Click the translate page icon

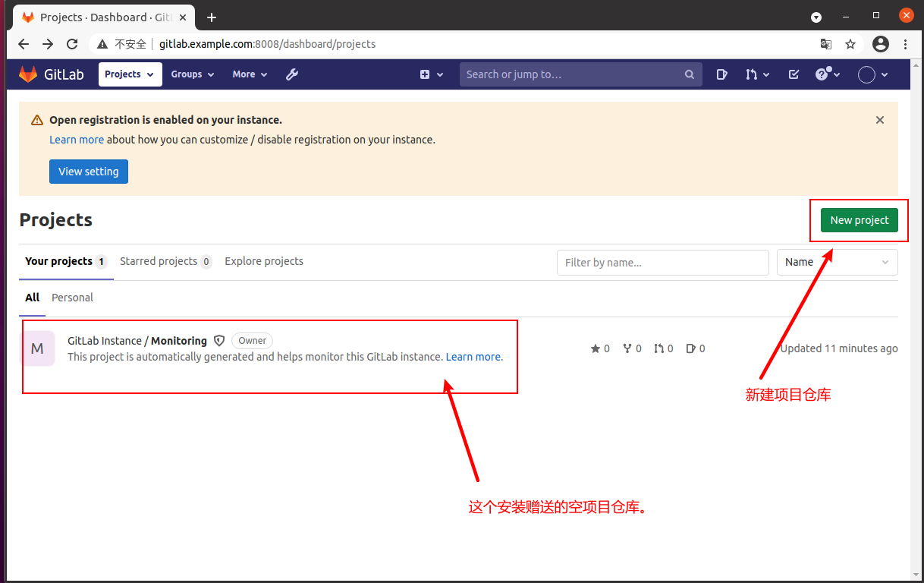coord(826,44)
